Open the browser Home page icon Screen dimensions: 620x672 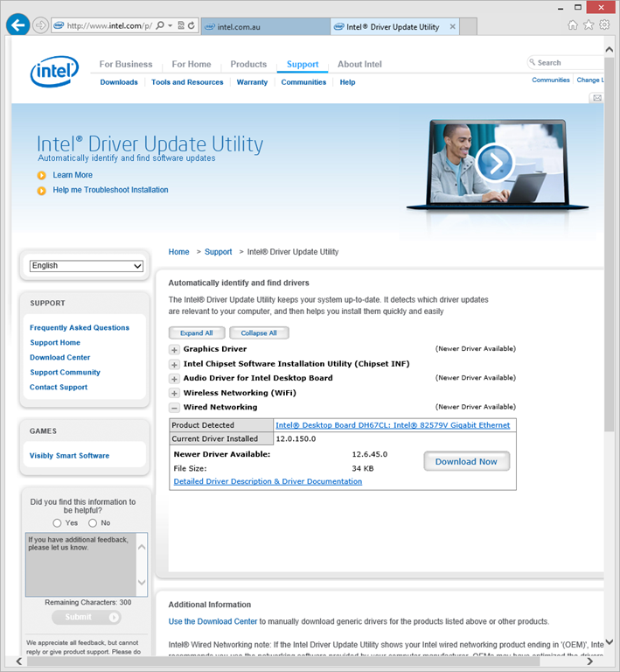pos(573,25)
